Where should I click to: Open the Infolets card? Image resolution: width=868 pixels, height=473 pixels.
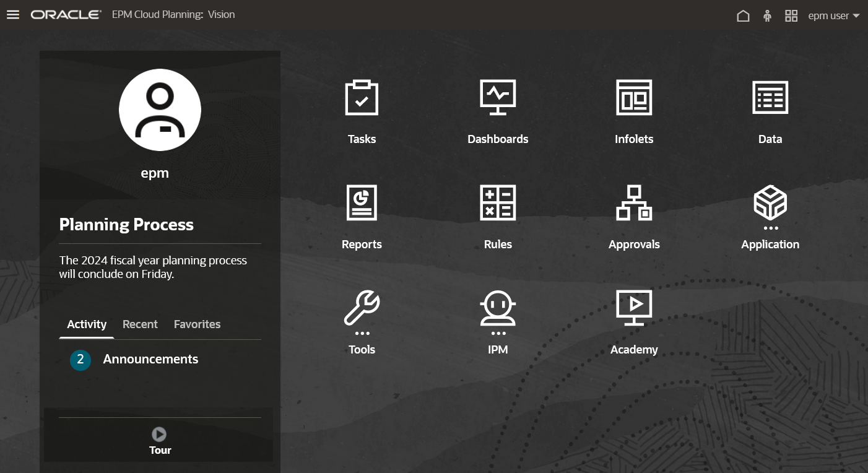coord(634,112)
